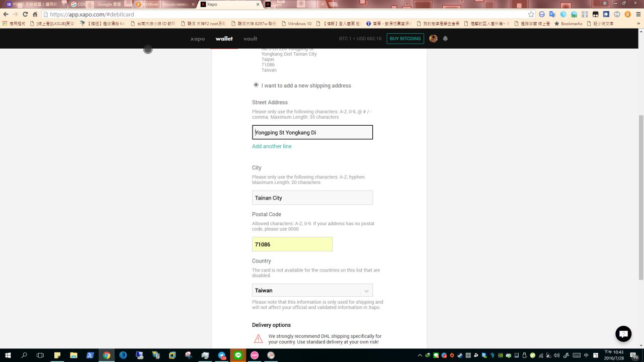Viewport: 644px width, 362px height.
Task: Open the wallet section in Xapo navigation
Action: click(x=224, y=39)
